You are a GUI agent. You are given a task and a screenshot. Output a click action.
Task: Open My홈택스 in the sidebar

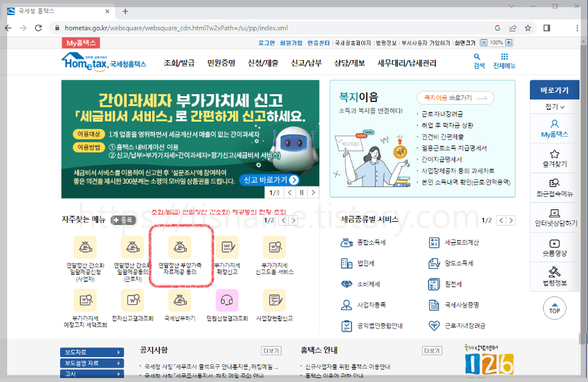555,128
